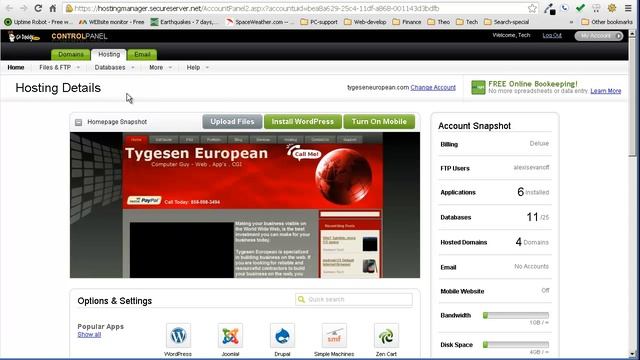Expand the Finance bookmark folder
This screenshot has width=640, height=360.
pyautogui.click(x=407, y=22)
